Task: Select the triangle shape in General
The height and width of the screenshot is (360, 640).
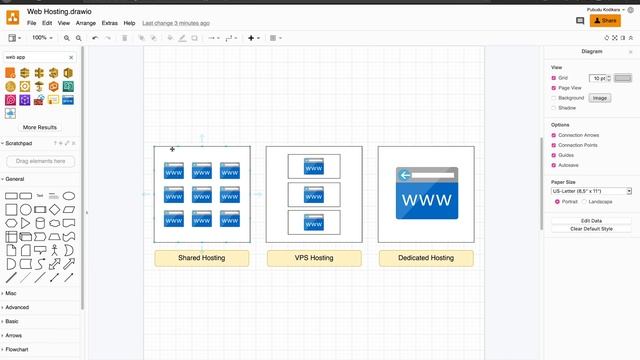Action: 25,223
